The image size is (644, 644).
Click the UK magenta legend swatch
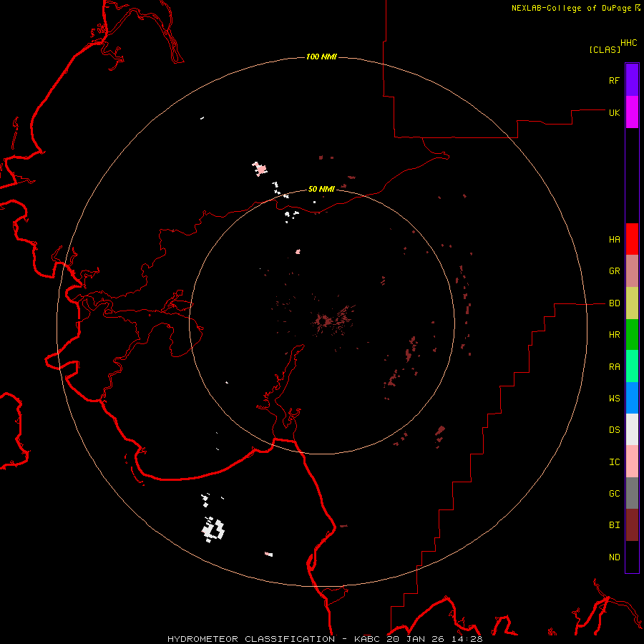point(632,112)
